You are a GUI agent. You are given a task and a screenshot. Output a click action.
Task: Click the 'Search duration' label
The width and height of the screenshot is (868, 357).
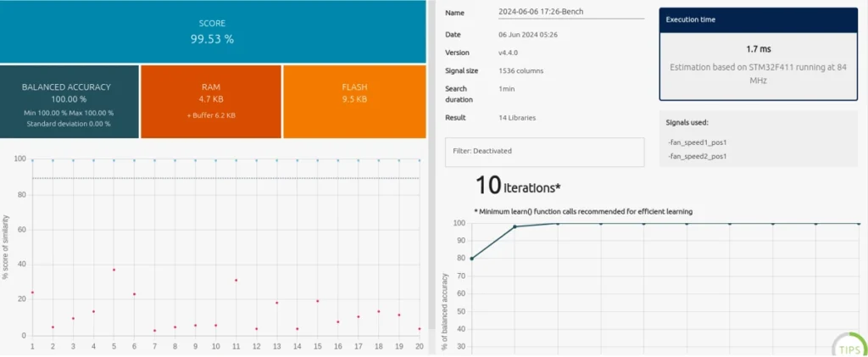(x=459, y=94)
